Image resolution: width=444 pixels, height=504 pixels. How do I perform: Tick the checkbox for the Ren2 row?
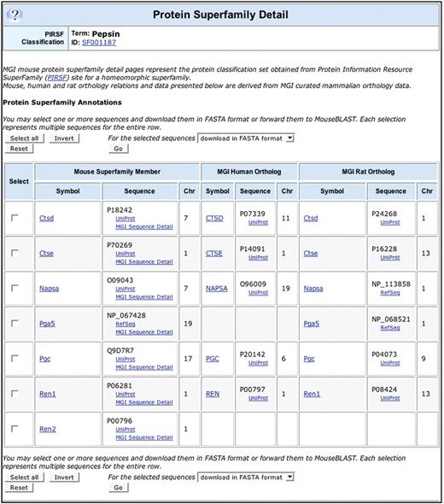pos(15,429)
